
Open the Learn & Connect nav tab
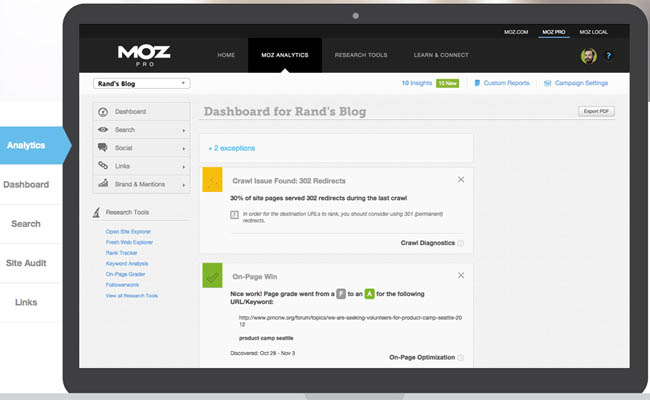[x=441, y=55]
